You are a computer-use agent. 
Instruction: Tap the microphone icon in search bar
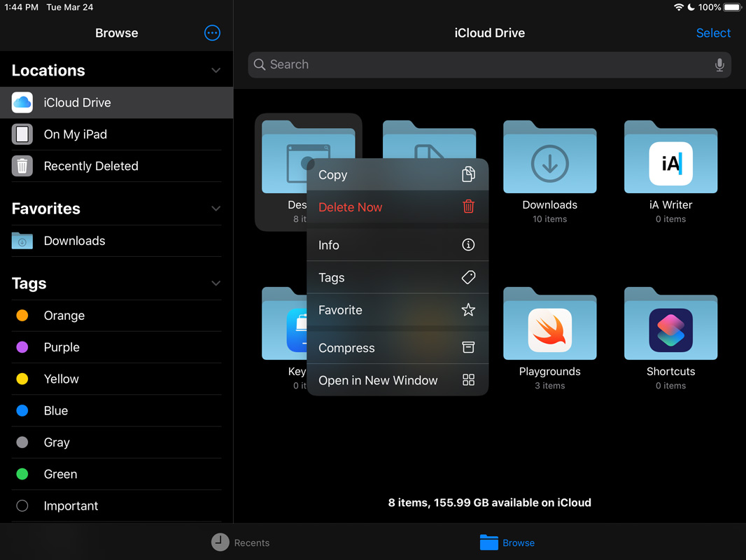point(719,65)
